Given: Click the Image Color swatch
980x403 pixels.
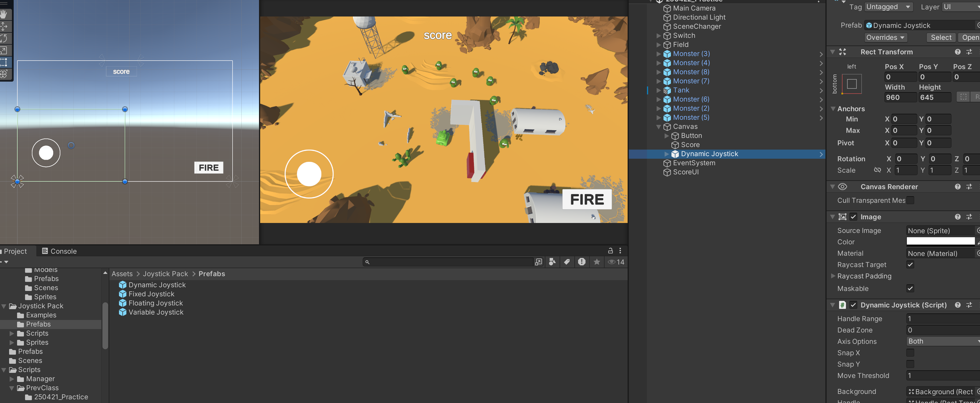Looking at the screenshot, I should pos(940,242).
